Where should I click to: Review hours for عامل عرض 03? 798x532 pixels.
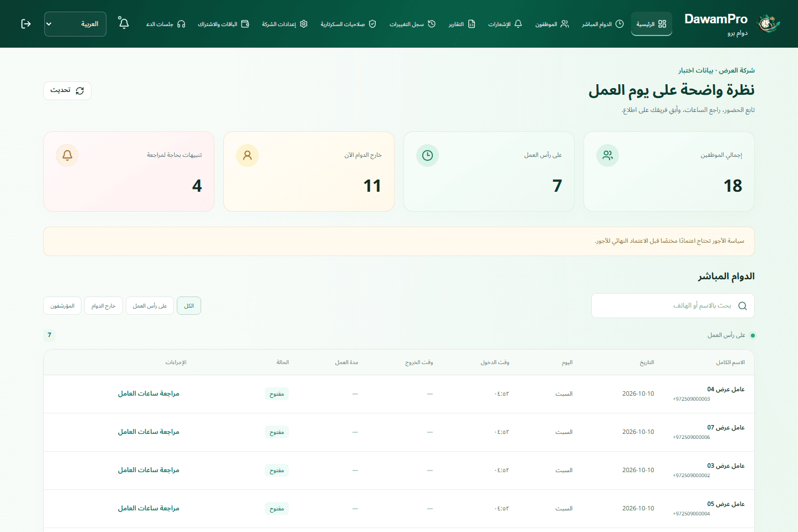[149, 470]
